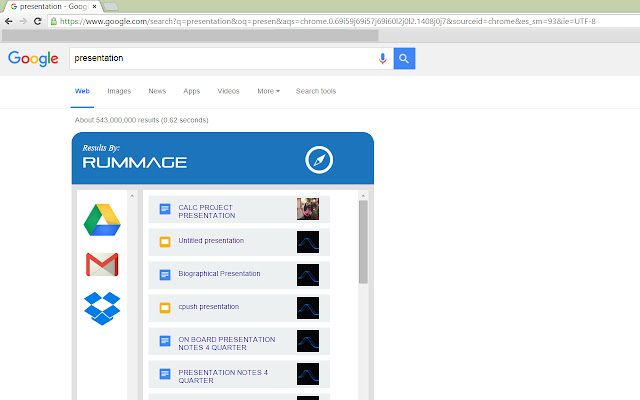The width and height of the screenshot is (640, 400).
Task: Choose the Dropbox source icon
Action: click(102, 308)
